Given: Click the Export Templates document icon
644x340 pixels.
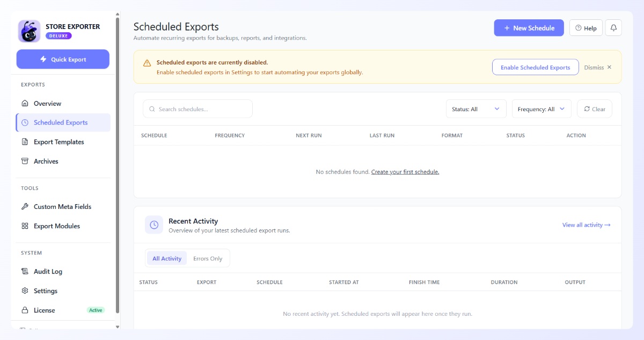Looking at the screenshot, I should click(x=25, y=142).
